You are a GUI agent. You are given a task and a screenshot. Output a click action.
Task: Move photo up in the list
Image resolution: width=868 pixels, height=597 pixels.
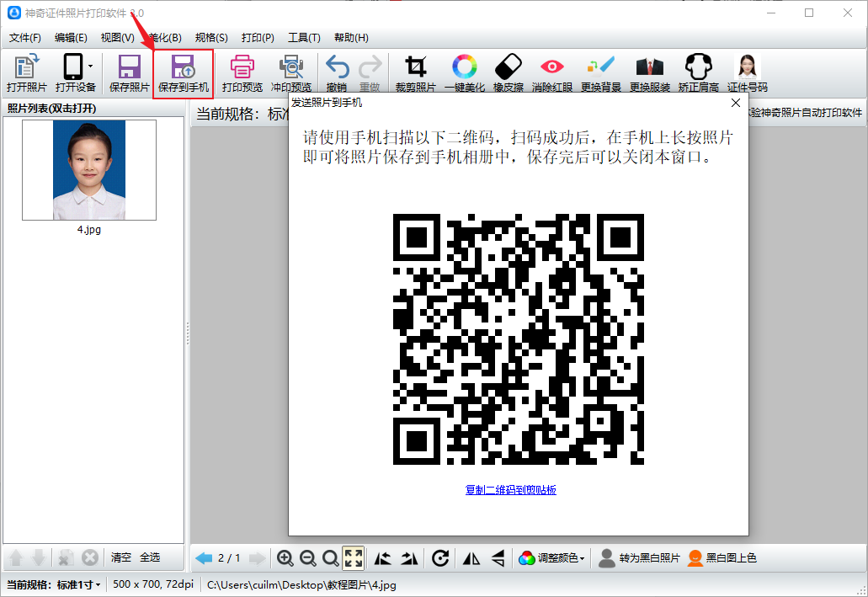pyautogui.click(x=16, y=557)
